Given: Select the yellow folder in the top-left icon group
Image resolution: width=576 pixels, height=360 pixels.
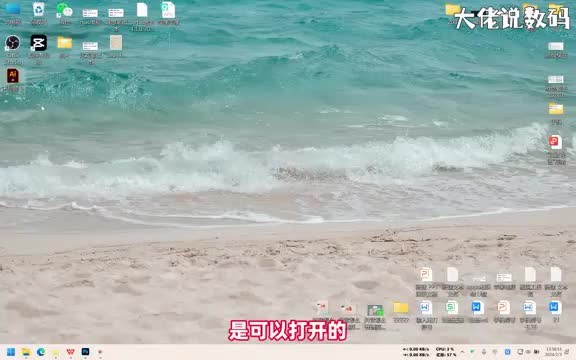Looking at the screenshot, I should point(65,43).
